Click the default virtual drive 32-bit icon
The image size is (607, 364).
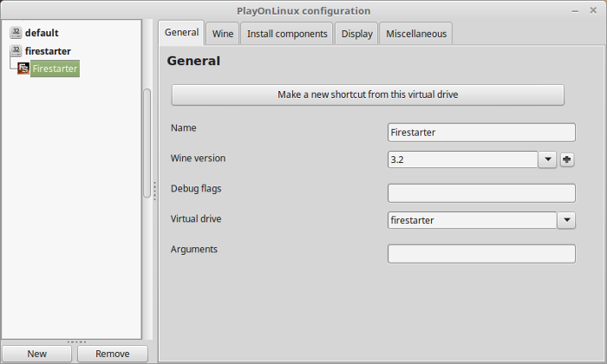pos(16,32)
